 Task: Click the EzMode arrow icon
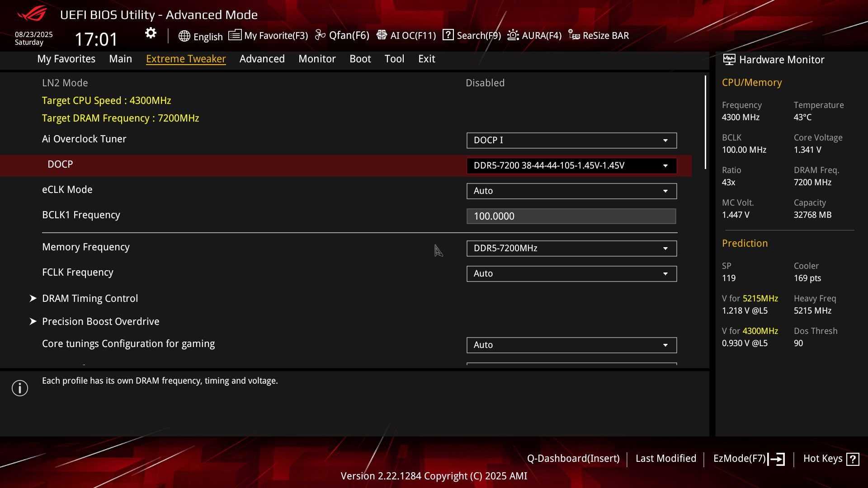coord(776,459)
